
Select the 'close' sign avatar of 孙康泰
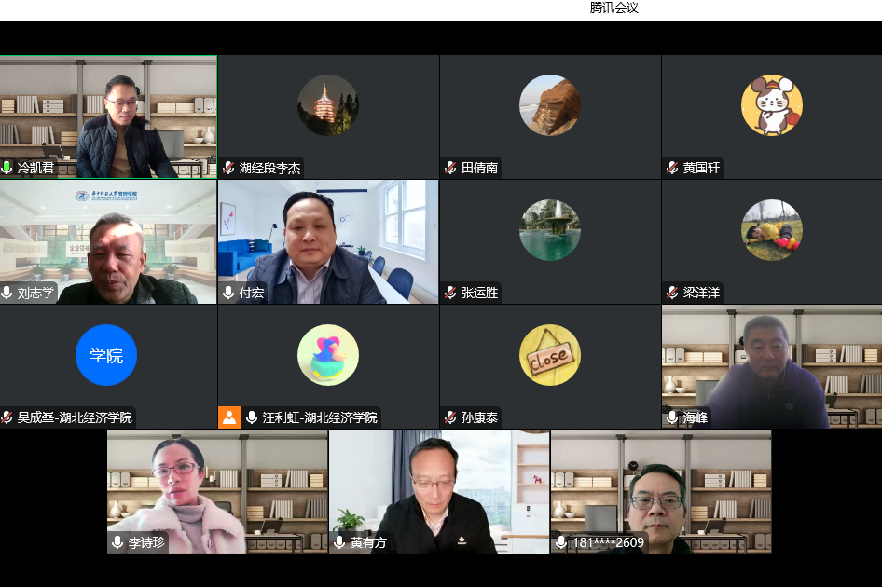(x=550, y=355)
